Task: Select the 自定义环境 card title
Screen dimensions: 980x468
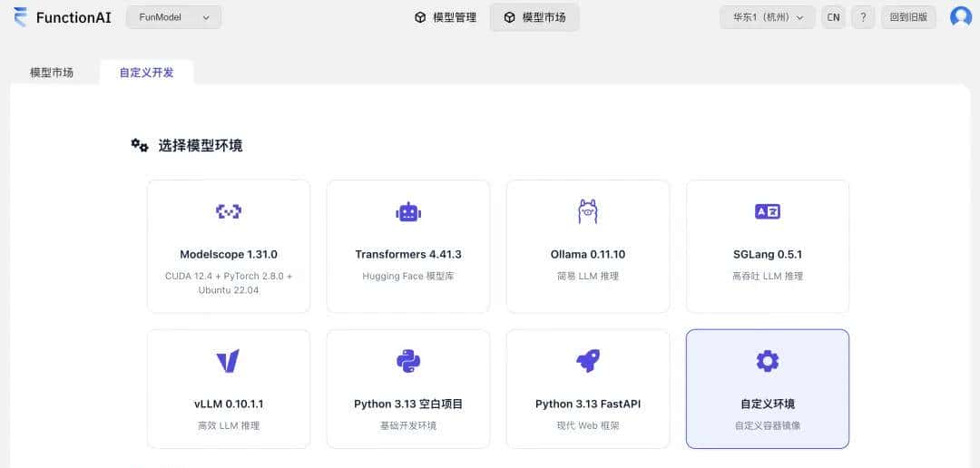Action: [x=768, y=405]
